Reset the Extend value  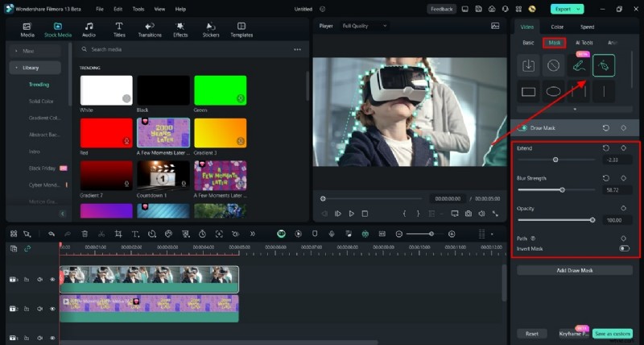[606, 148]
